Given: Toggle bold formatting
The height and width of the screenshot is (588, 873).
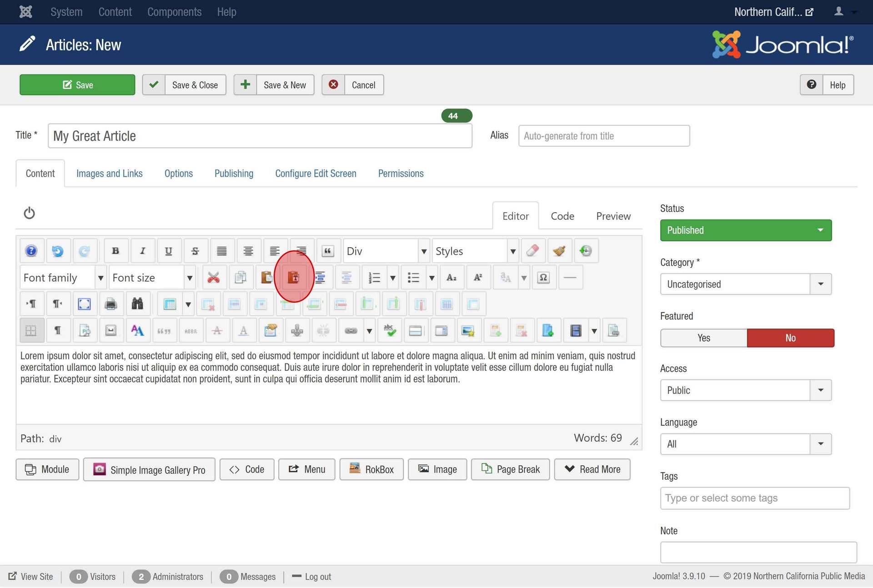Looking at the screenshot, I should pyautogui.click(x=115, y=251).
